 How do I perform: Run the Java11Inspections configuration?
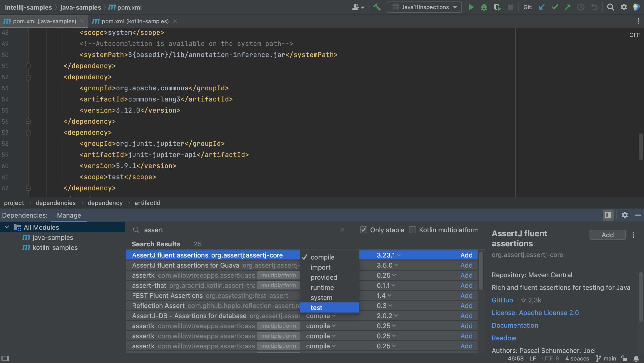471,7
